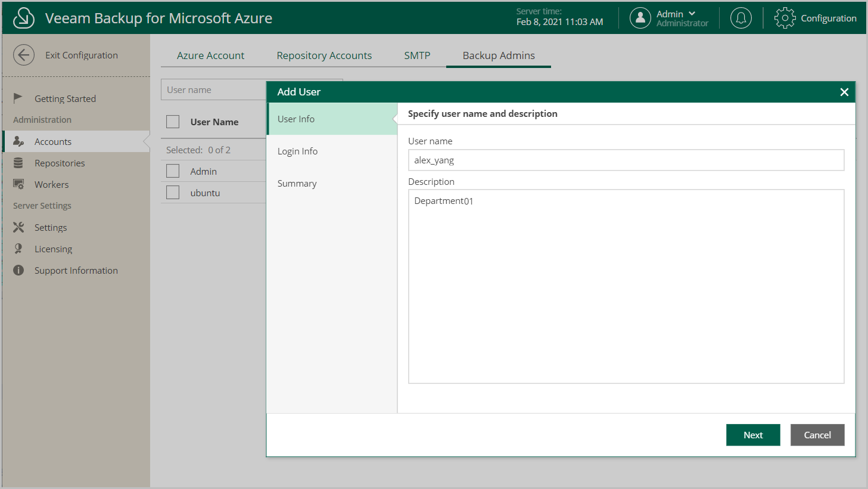Check the ubuntu user checkbox
868x489 pixels.
tap(173, 193)
